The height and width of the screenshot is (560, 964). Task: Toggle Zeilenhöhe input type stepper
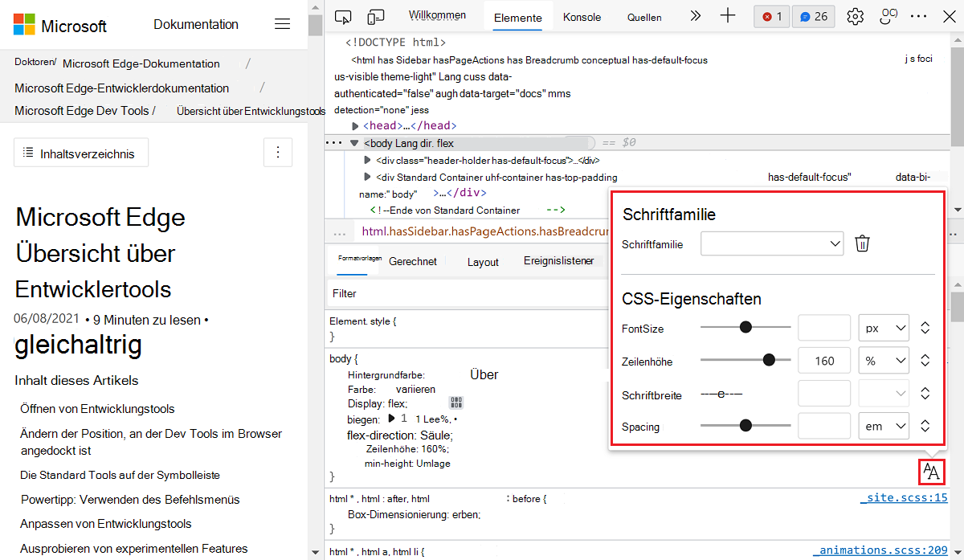pyautogui.click(x=925, y=361)
